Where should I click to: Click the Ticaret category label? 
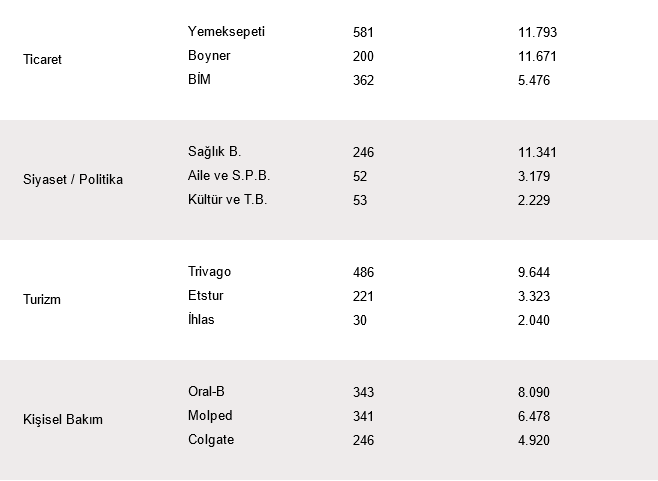tap(42, 60)
